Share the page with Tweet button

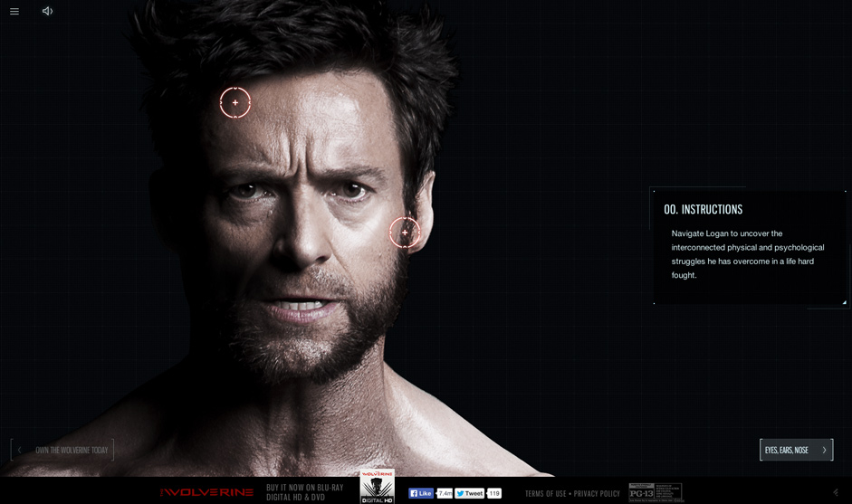[x=470, y=493]
